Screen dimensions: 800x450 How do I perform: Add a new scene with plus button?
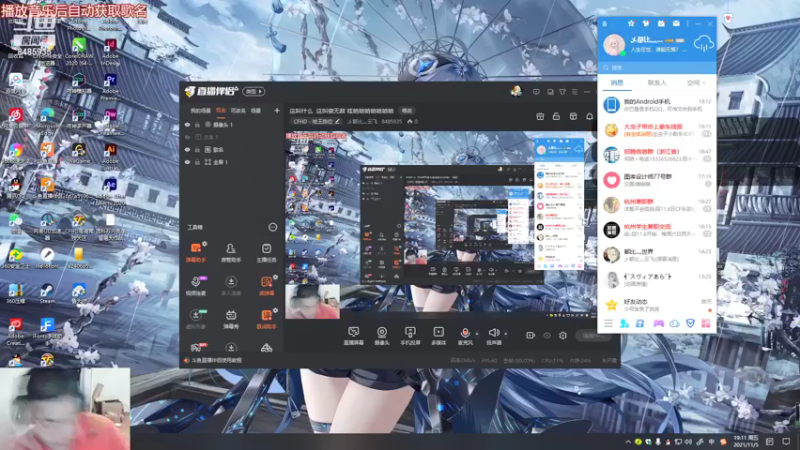277,110
